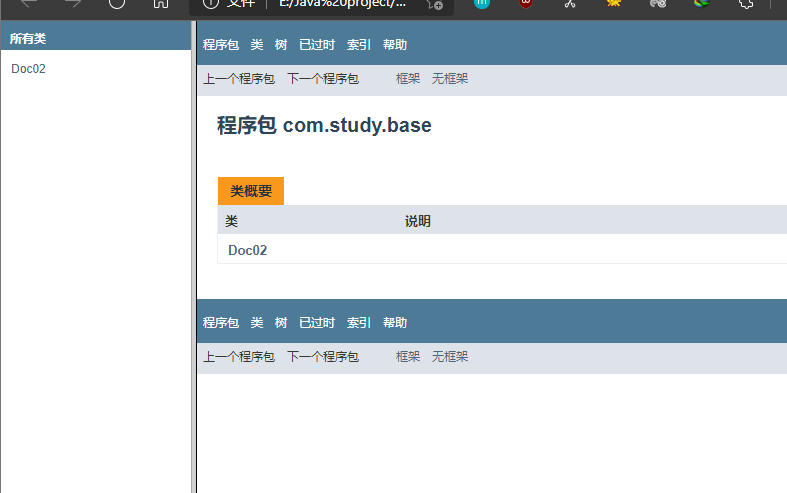The width and height of the screenshot is (787, 493).
Task: Click 程序包 in the bottom navigation bar
Action: click(221, 322)
